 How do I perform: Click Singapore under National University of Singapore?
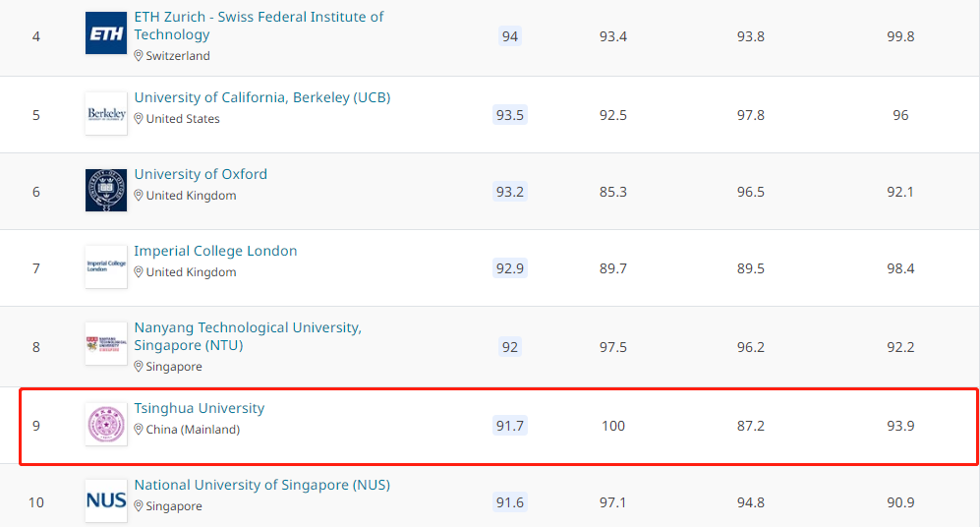coord(174,506)
